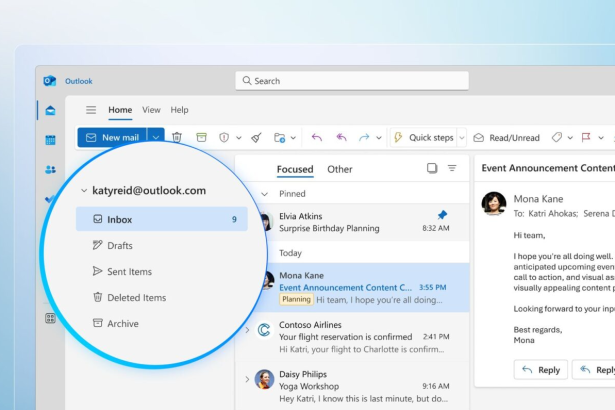Open the Report dropdown arrow
The height and width of the screenshot is (410, 615).
(x=238, y=138)
